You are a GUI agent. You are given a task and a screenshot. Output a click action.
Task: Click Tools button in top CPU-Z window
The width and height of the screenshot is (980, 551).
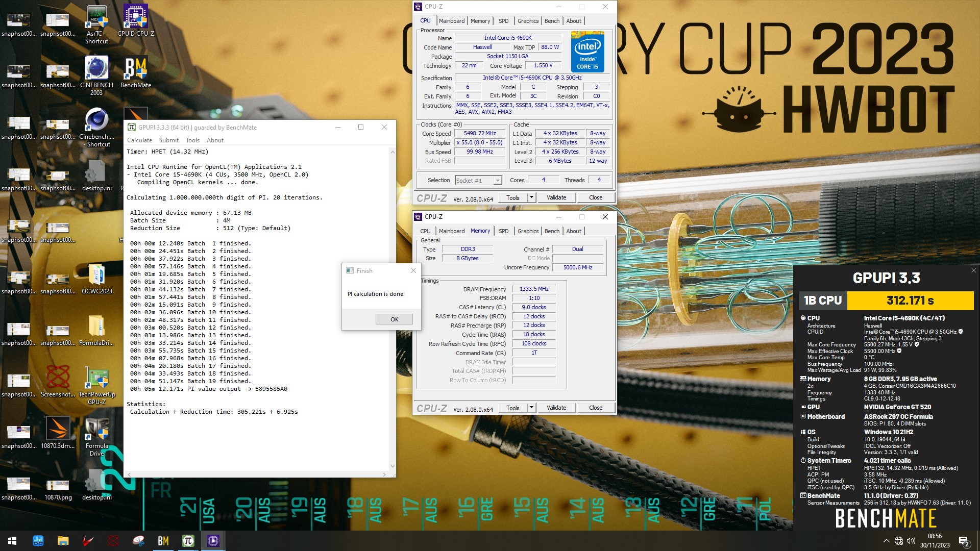(513, 197)
